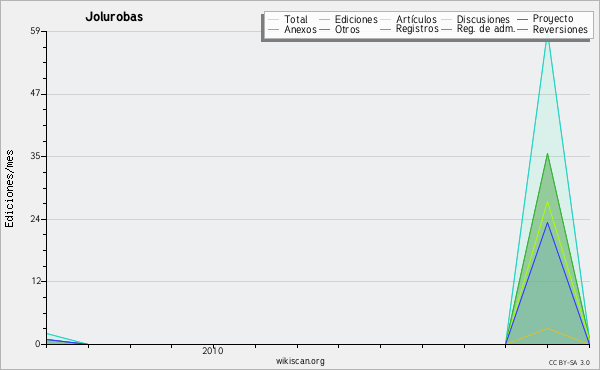Click the wikiscan.org credit text
This screenshot has height=370, width=600.
tap(300, 361)
